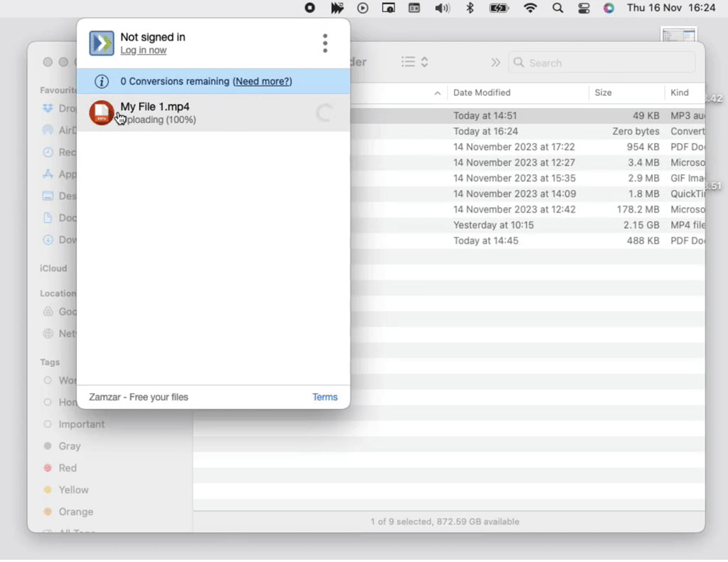Screen dimensions: 728x562
Task: Open Downloads icon in sidebar
Action: pos(48,240)
